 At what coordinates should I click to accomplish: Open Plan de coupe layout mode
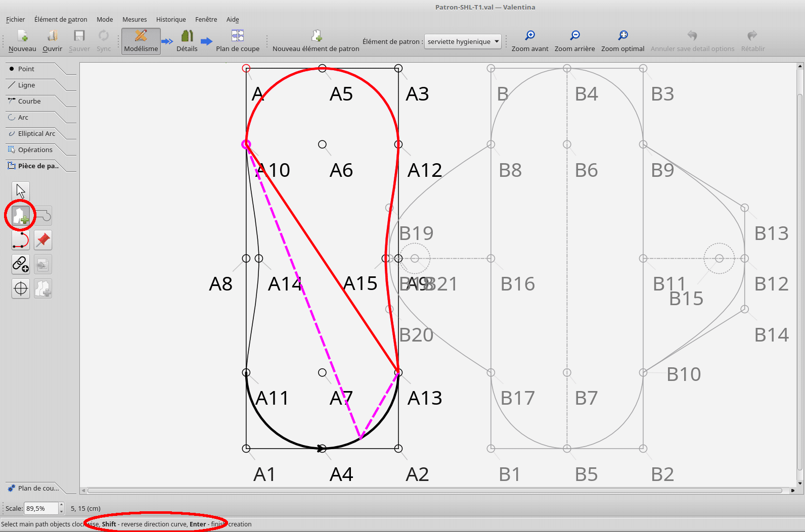coord(238,41)
